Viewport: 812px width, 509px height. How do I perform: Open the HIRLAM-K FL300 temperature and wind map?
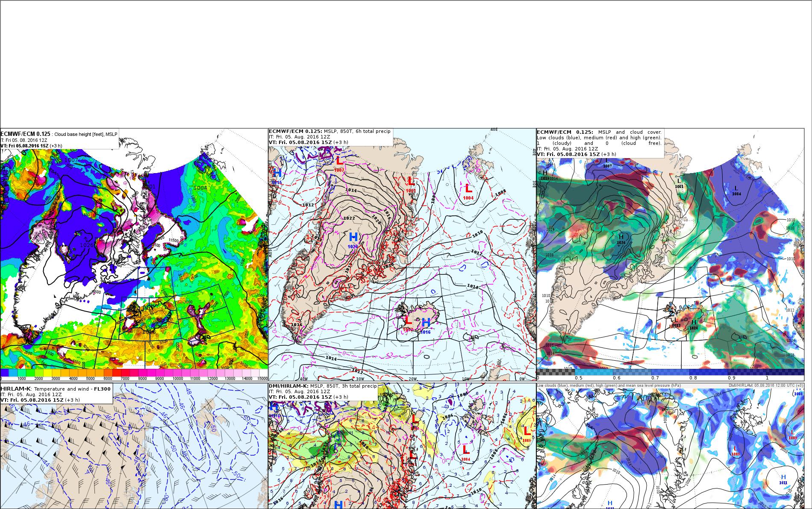click(x=134, y=446)
